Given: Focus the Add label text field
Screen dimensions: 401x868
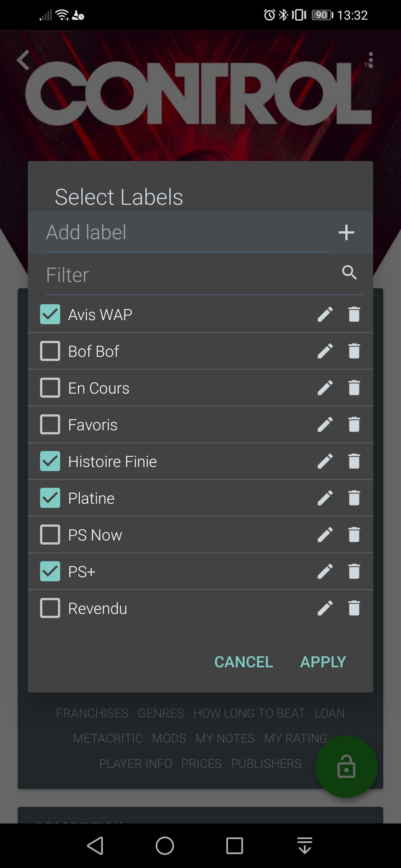Looking at the screenshot, I should (x=186, y=233).
